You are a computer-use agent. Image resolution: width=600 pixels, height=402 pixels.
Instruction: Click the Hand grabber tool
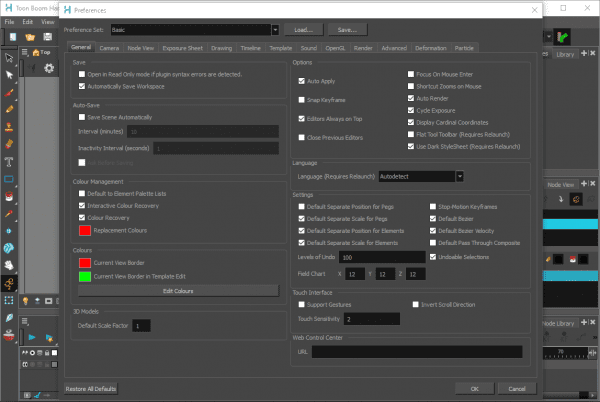coord(9,265)
